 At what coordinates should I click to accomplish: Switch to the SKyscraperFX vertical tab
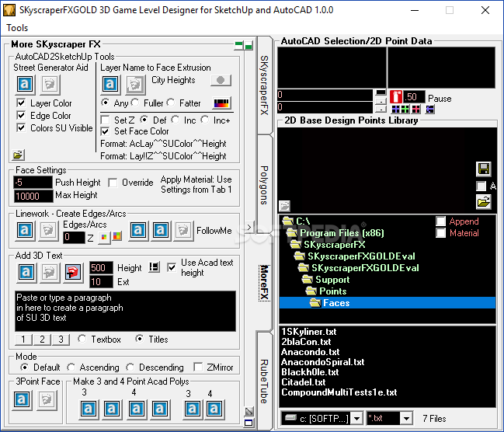[264, 85]
